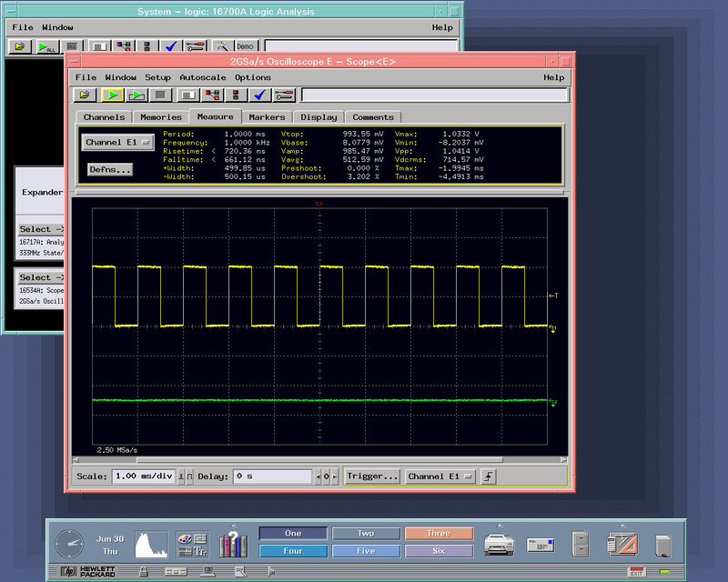Click the trigger level T marker
Screen dimensions: 728x582
tap(553, 296)
